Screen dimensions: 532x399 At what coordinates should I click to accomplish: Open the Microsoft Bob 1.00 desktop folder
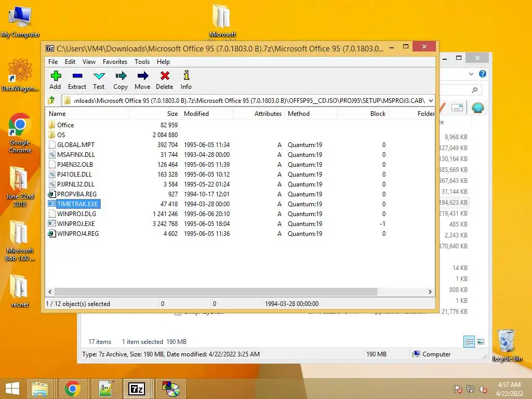20,241
